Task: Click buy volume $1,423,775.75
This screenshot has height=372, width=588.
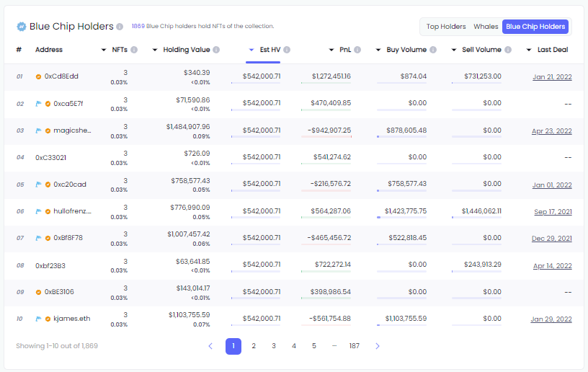Action: click(x=406, y=211)
